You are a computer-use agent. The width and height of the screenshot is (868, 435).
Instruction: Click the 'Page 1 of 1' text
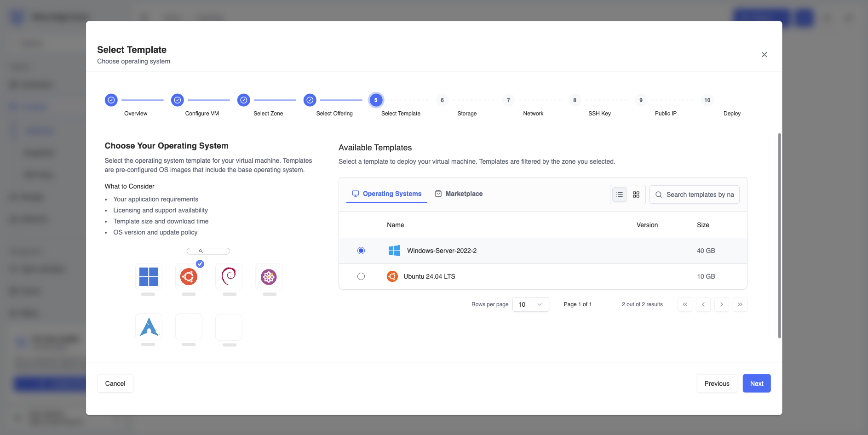[x=578, y=304]
